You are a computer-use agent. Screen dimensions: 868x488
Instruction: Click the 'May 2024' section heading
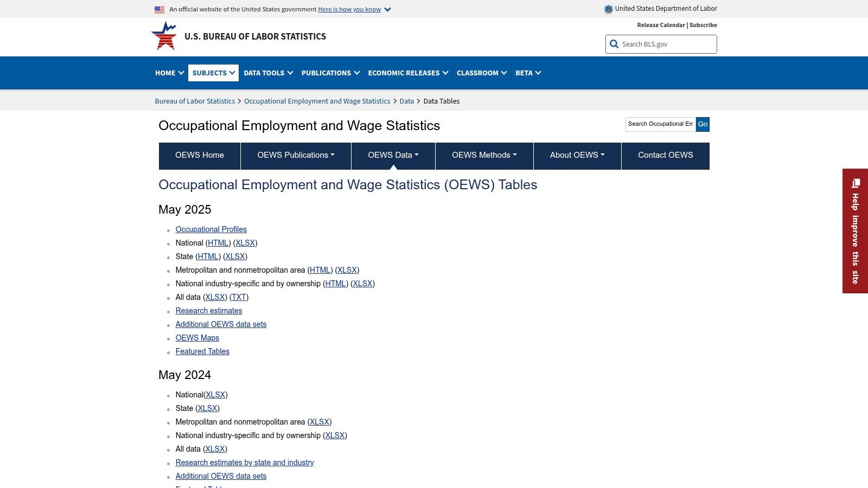click(x=185, y=375)
